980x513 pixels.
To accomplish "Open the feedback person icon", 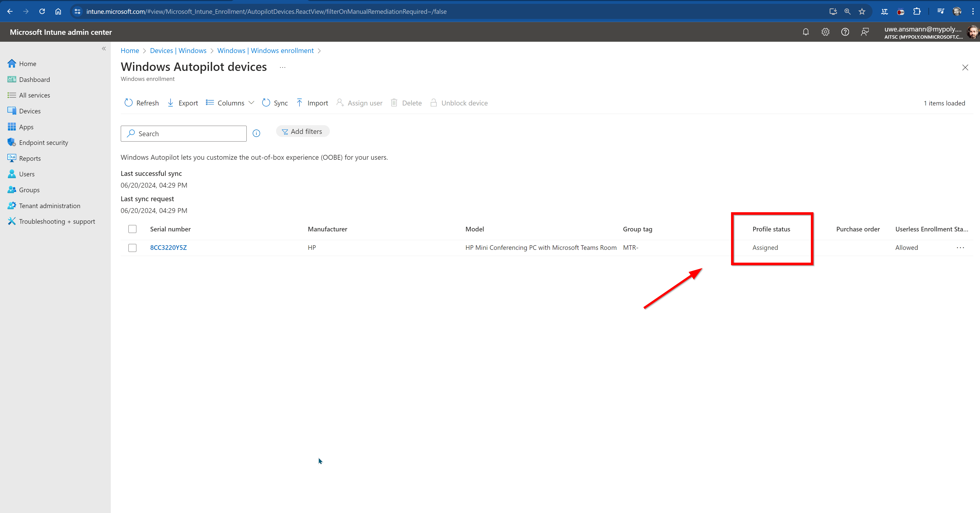I will pos(865,32).
